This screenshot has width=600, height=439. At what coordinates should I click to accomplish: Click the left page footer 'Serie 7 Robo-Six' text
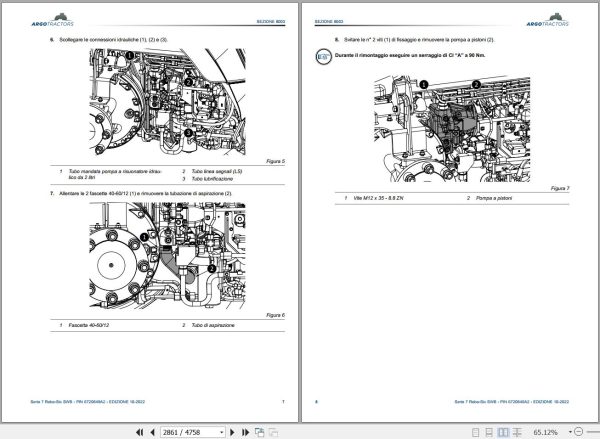pyautogui.click(x=88, y=402)
